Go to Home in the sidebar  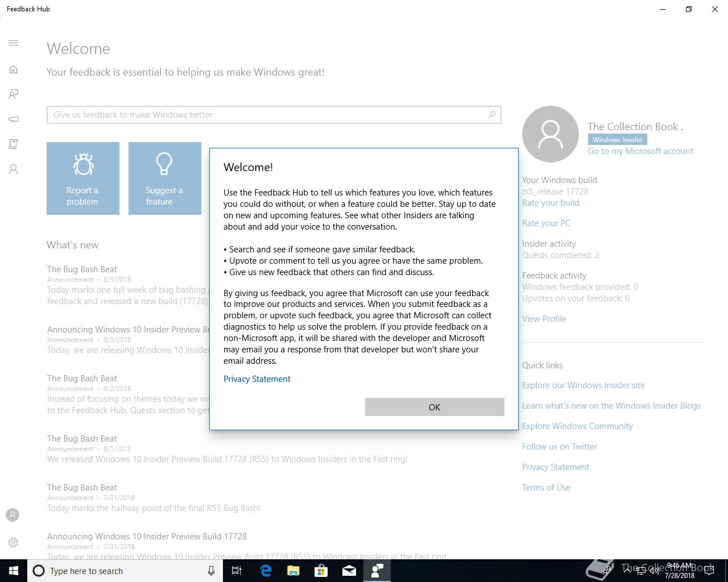[14, 69]
